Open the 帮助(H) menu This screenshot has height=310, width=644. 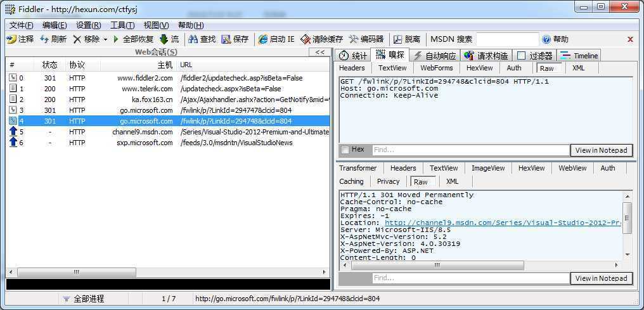191,25
